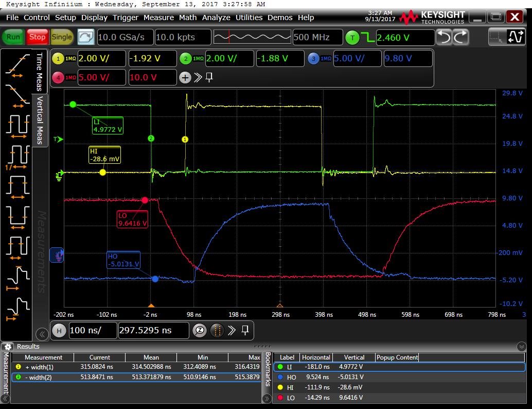This screenshot has width=532, height=409.
Task: Collapse the Results panel chevron
Action: 522,347
